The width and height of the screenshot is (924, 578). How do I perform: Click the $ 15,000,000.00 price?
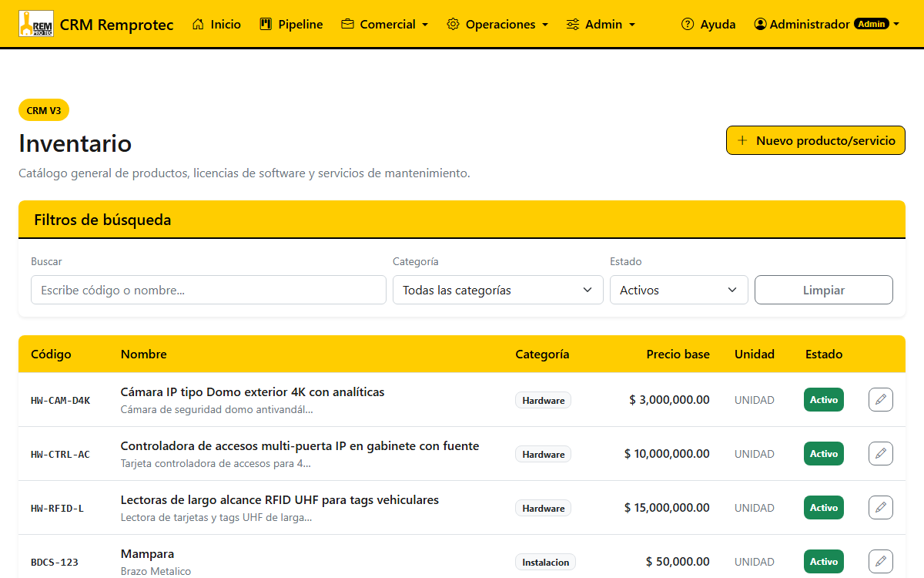[667, 508]
